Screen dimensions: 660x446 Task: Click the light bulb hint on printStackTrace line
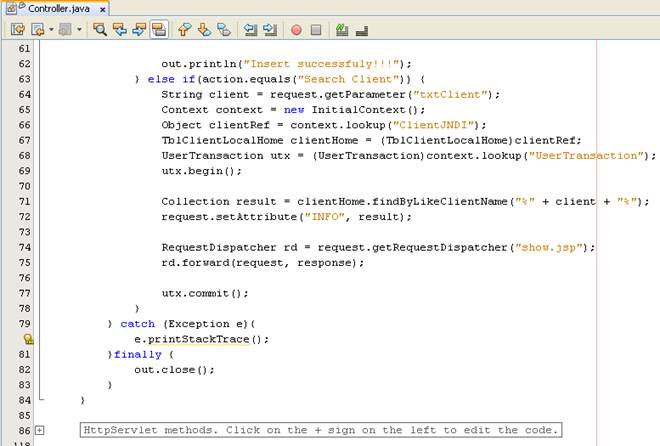click(28, 339)
